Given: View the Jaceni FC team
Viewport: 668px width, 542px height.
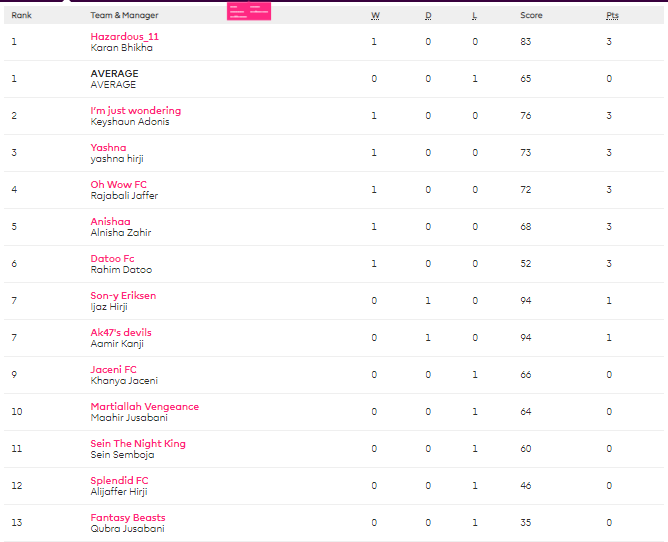Looking at the screenshot, I should (113, 369).
